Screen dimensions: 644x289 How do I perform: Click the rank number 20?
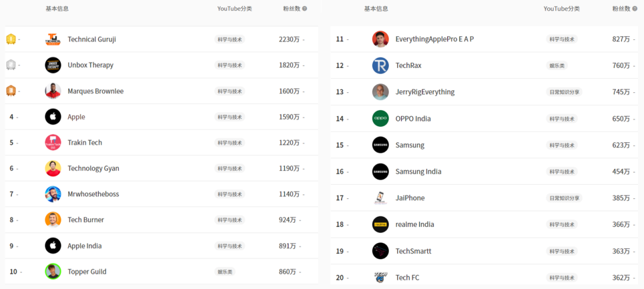[x=340, y=278]
